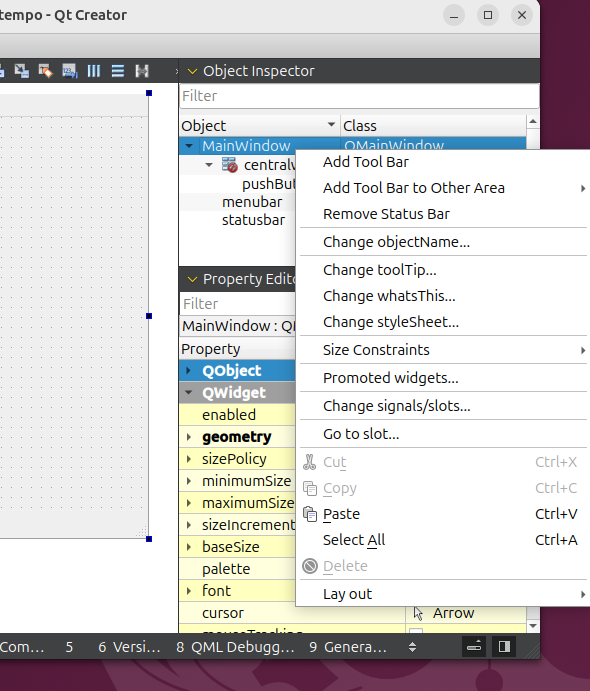This screenshot has width=590, height=691.
Task: Select the enabled property row
Action: (x=238, y=415)
